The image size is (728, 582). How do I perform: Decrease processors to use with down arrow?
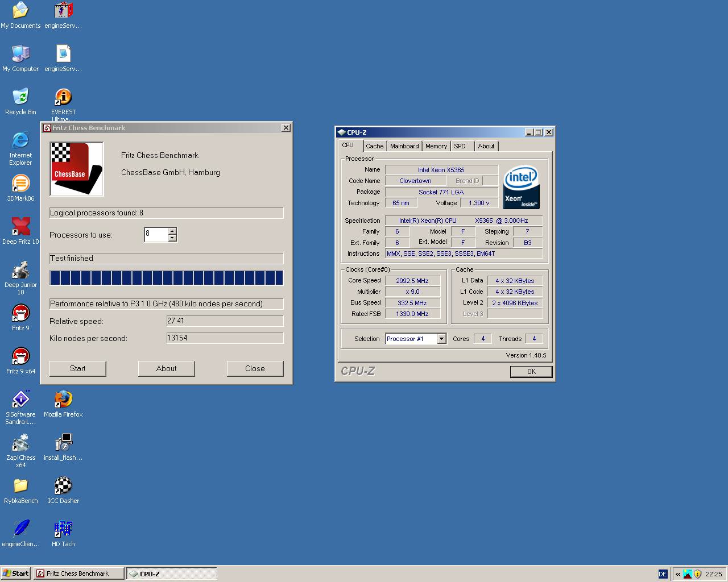(x=172, y=238)
